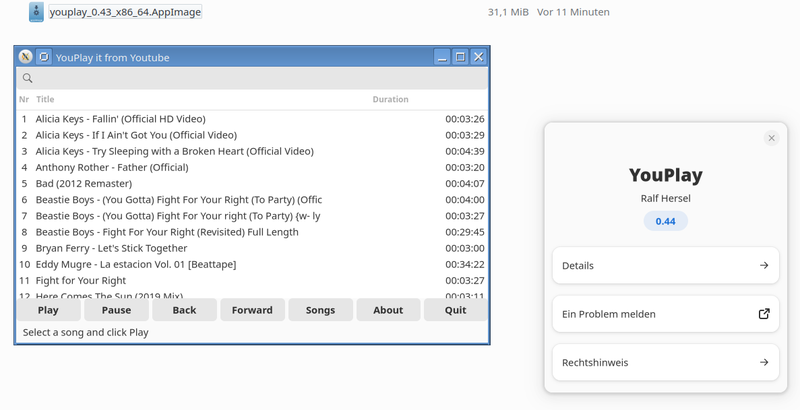Select Beastie Boys song with duration 00:03:27 row 7
The image size is (800, 410).
(252, 216)
